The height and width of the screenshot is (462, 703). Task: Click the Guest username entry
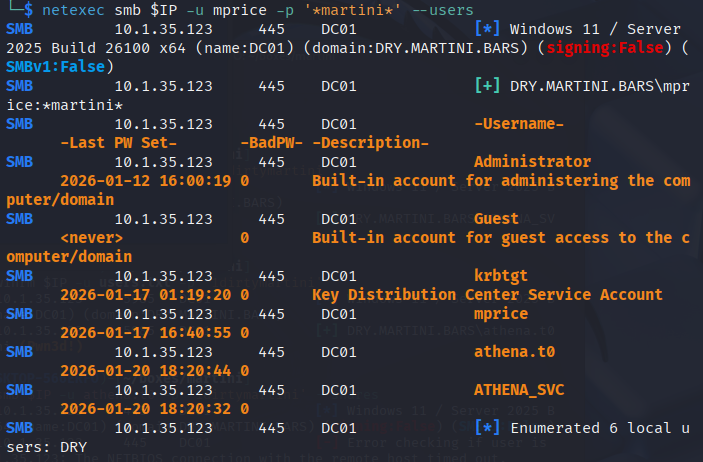point(496,218)
